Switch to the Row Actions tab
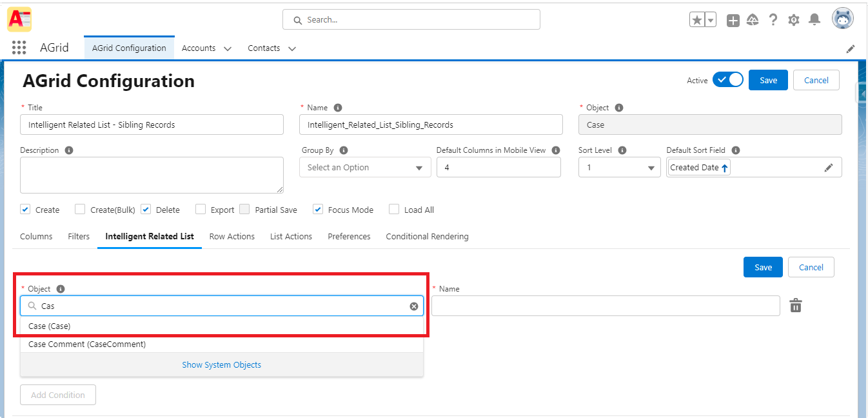Image resolution: width=868 pixels, height=418 pixels. coord(232,237)
